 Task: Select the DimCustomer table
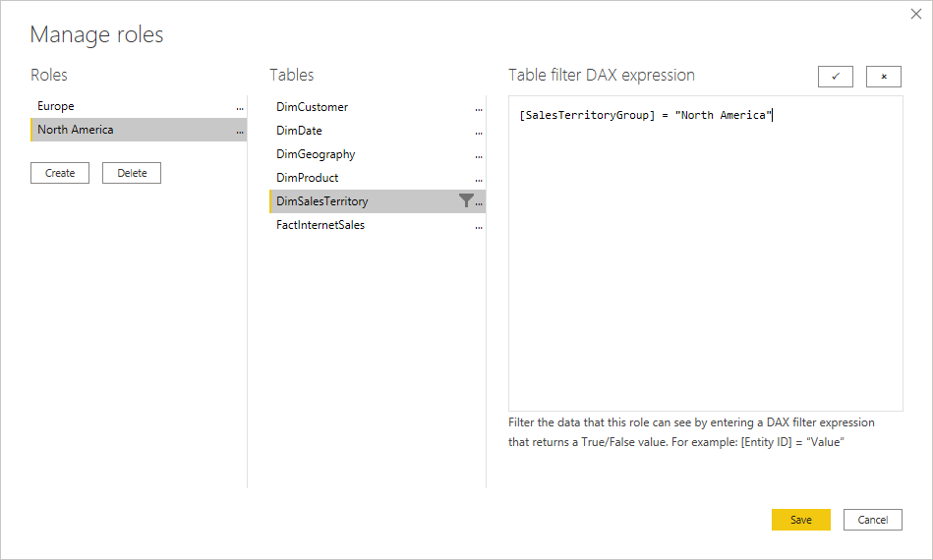pyautogui.click(x=313, y=107)
